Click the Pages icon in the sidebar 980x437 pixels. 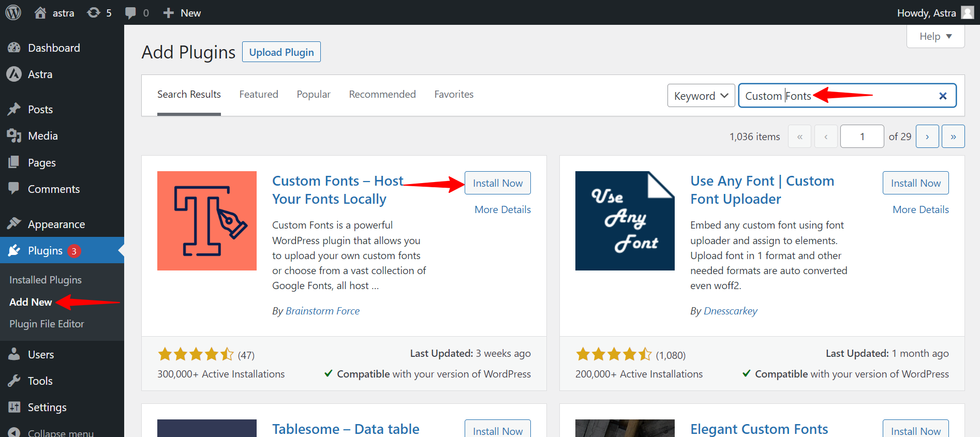point(14,162)
